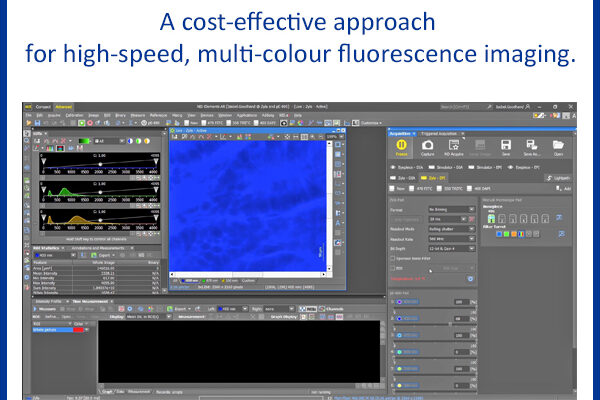Click the first LUTs color circle icon
The height and width of the screenshot is (400, 600).
[130, 141]
